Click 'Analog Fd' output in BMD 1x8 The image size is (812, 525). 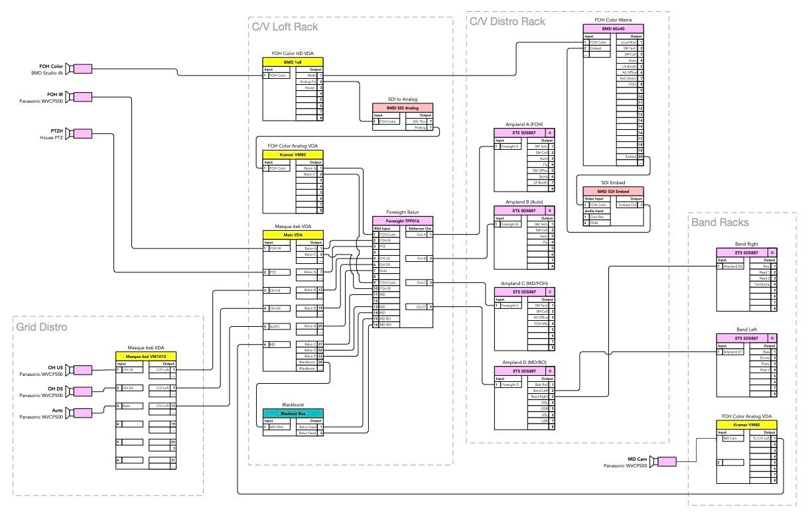(x=306, y=82)
